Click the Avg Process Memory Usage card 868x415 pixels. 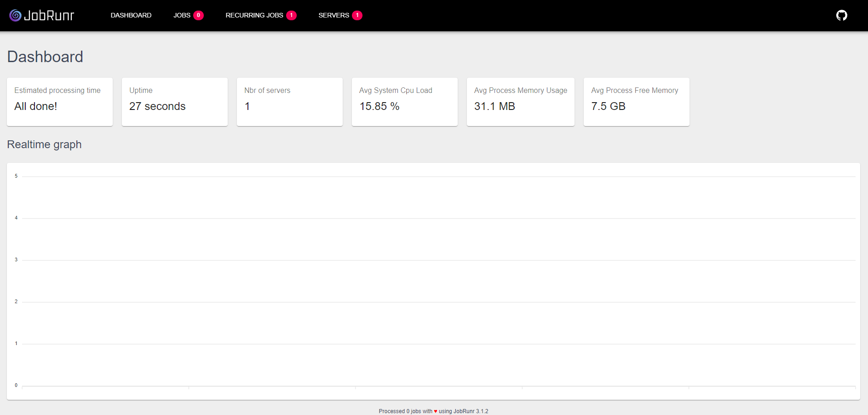(520, 102)
